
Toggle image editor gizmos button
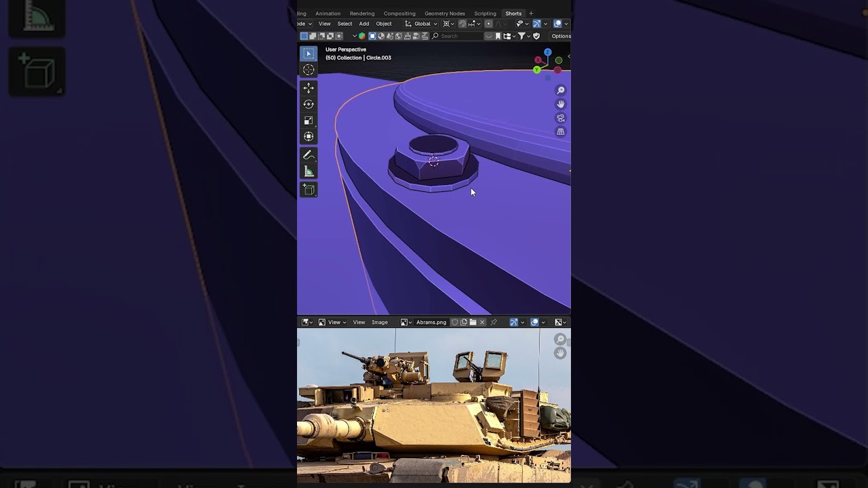point(514,323)
